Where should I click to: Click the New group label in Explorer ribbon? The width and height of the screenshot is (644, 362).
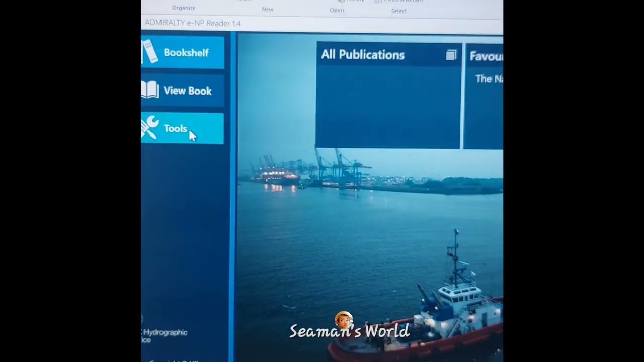point(268,9)
